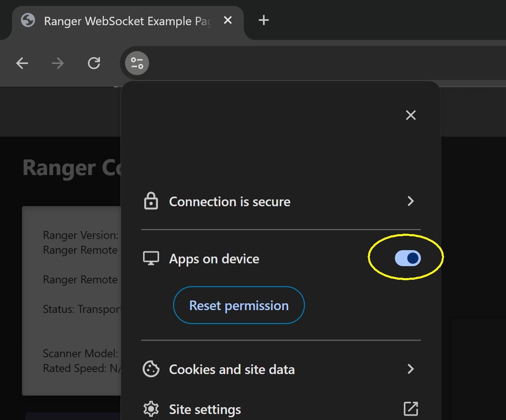Click the lock icon beside Connection is secure

coord(151,201)
